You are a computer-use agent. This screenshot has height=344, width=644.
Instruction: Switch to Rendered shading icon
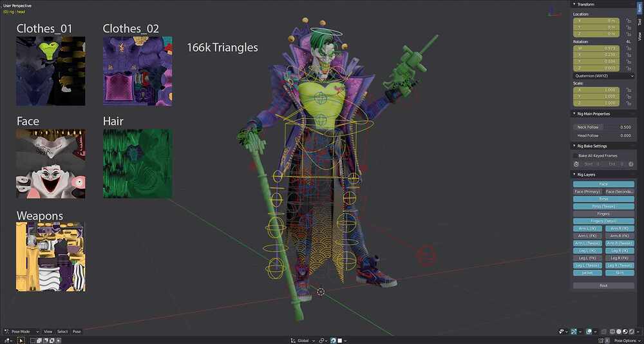coord(631,332)
